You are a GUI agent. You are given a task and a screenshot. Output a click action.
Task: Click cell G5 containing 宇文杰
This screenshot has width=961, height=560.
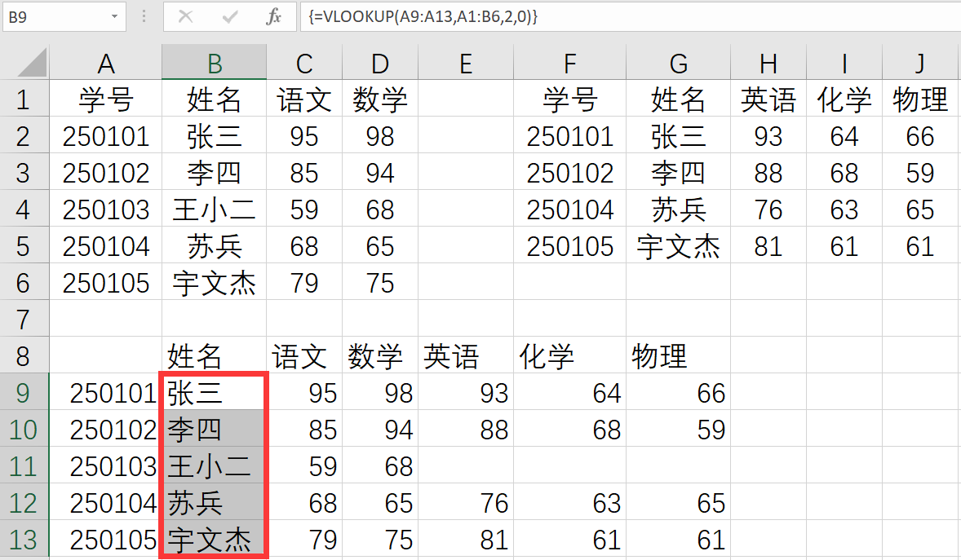click(x=678, y=246)
